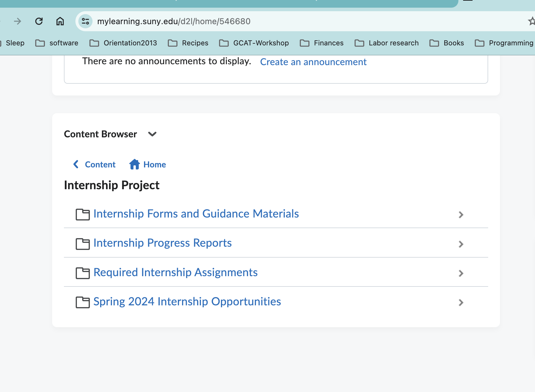Viewport: 535px width, 392px height.
Task: Click the Home link in Content Browser
Action: coord(155,164)
